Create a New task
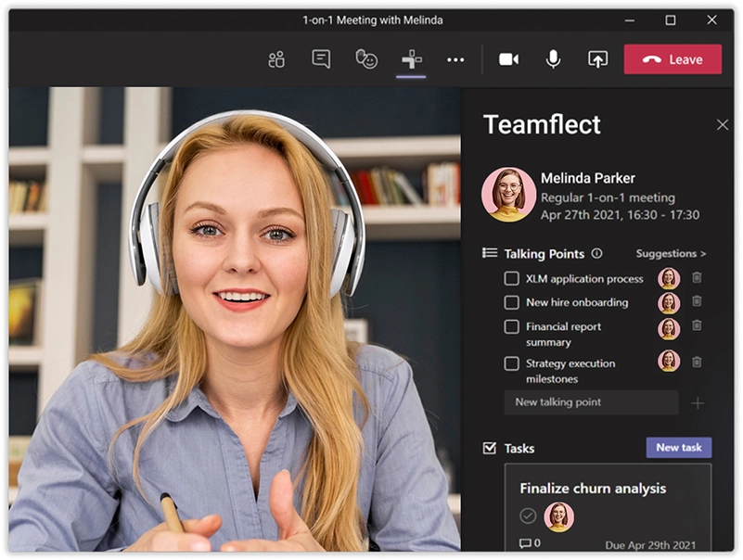The width and height of the screenshot is (743, 560). 680,448
